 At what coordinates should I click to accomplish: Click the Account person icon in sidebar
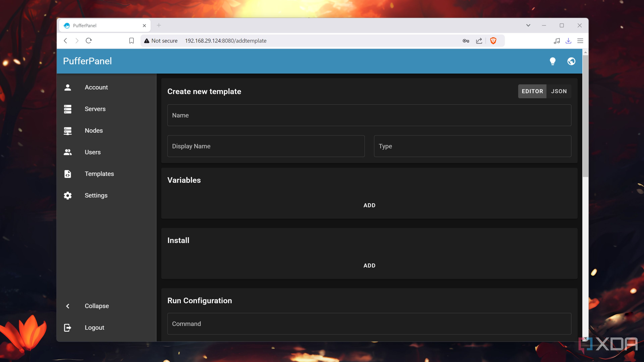coord(67,87)
